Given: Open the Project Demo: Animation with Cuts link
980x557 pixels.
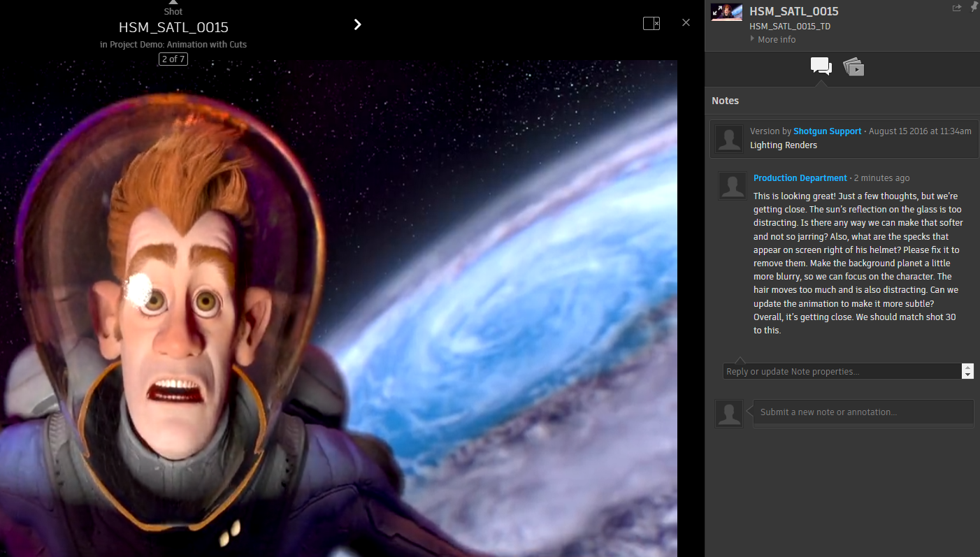Looking at the screenshot, I should click(178, 44).
